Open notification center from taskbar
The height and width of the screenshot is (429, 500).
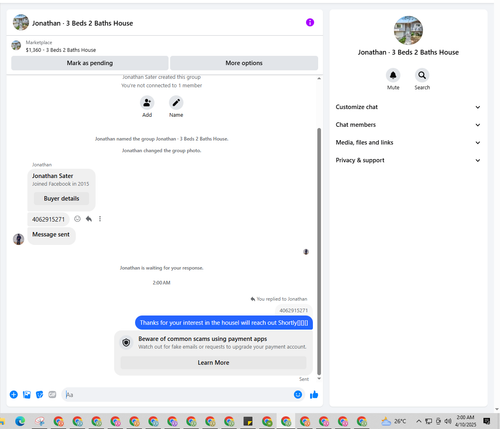click(487, 421)
